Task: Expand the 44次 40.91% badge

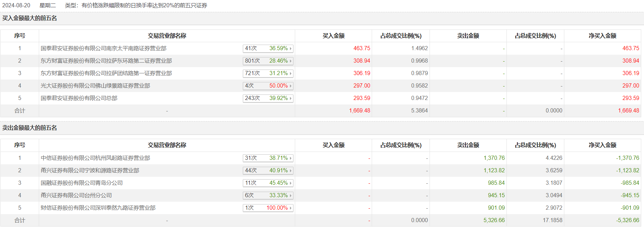Action: pyautogui.click(x=268, y=171)
